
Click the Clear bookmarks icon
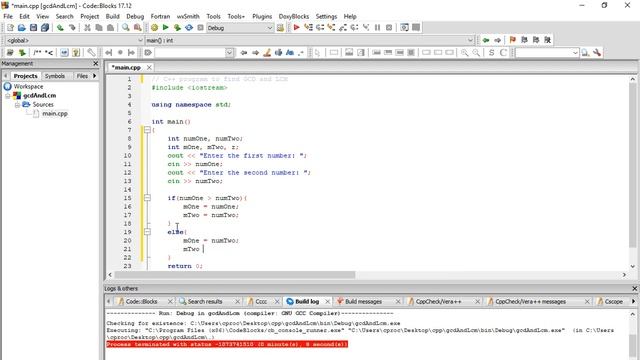(548, 40)
